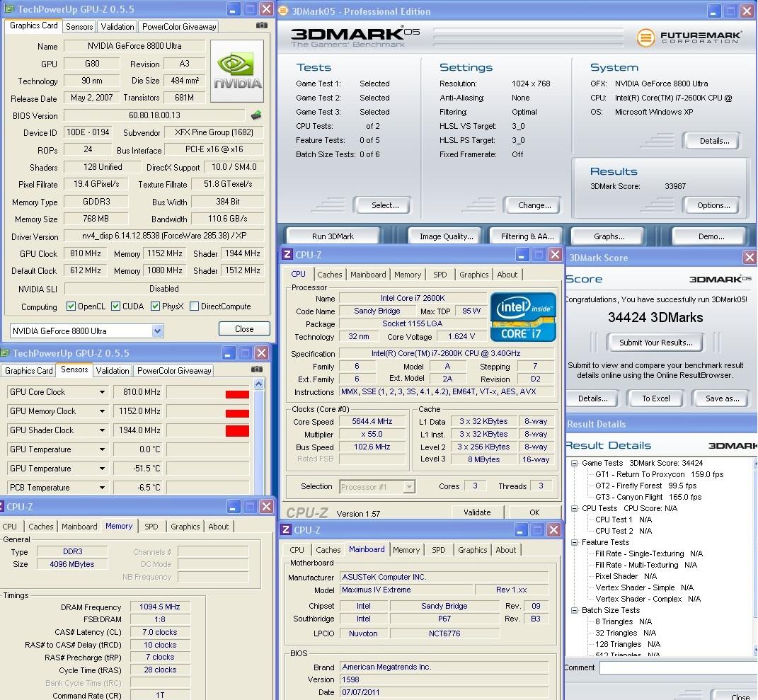758x700 pixels.
Task: Open the PCB Temperature sensor dropdown arrow
Action: [102, 487]
